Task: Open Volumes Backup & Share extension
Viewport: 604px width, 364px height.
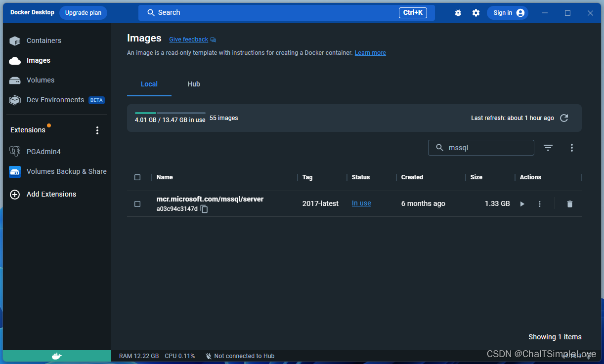Action: (x=58, y=171)
